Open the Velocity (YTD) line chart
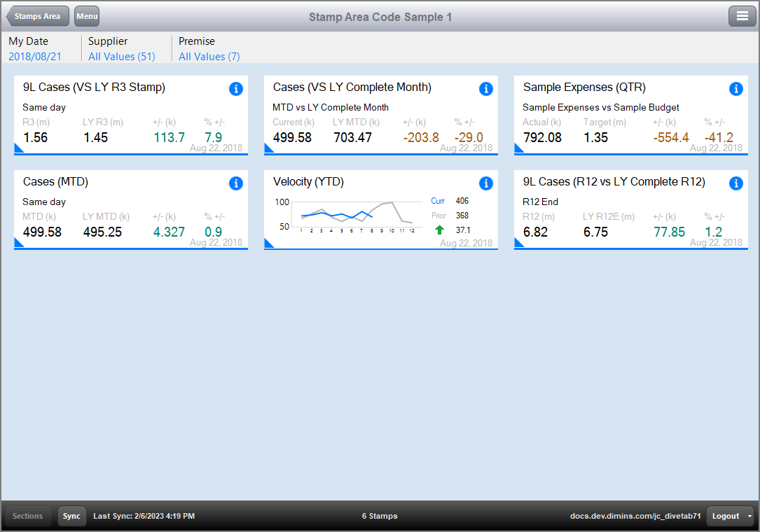Screen dimensions: 760x532 [347, 215]
